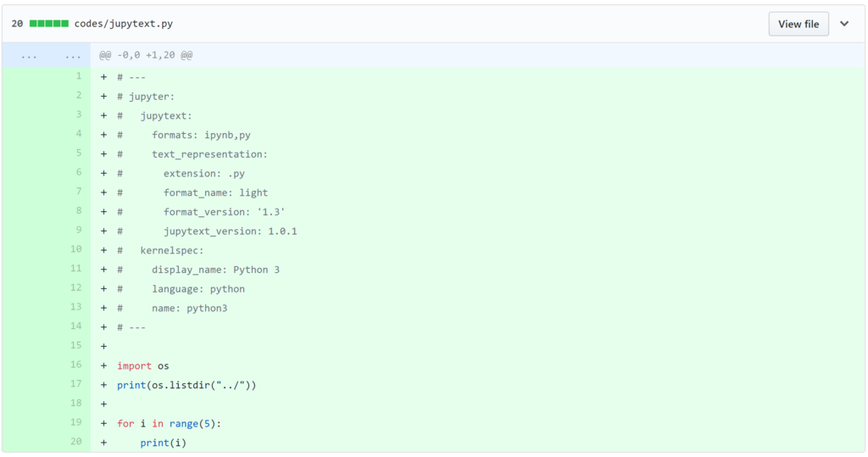Select line number 2

tap(79, 95)
